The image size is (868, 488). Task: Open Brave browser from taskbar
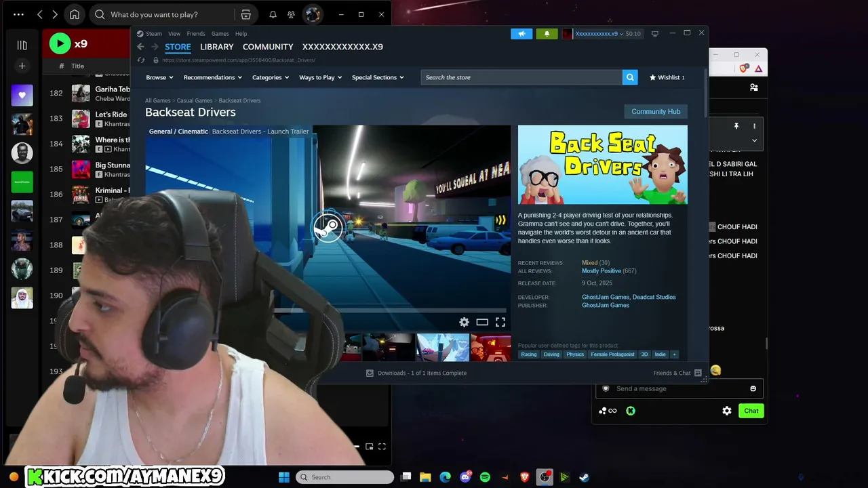525,477
